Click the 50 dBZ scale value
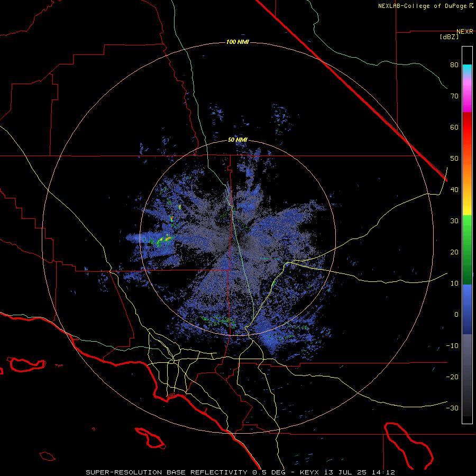Image resolution: width=476 pixels, height=476 pixels. 454,159
